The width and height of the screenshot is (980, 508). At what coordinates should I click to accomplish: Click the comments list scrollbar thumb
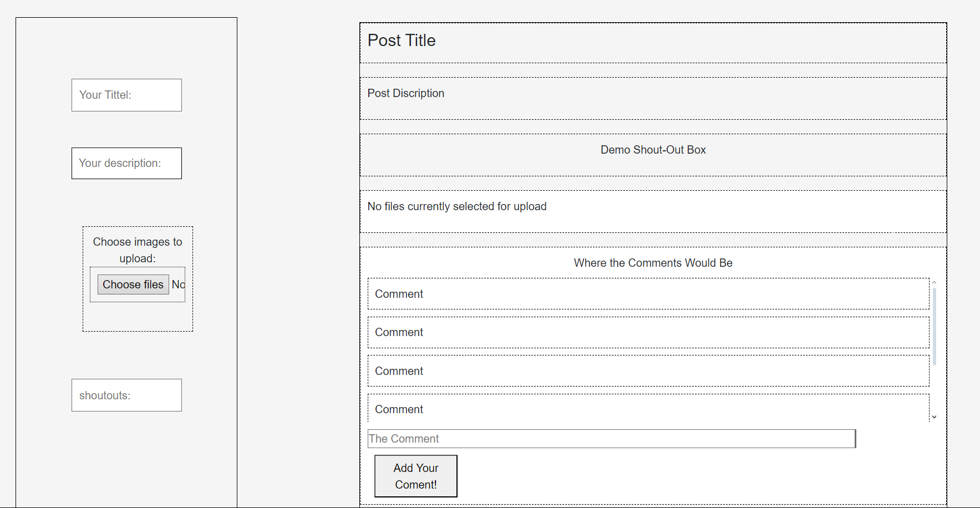[x=935, y=326]
